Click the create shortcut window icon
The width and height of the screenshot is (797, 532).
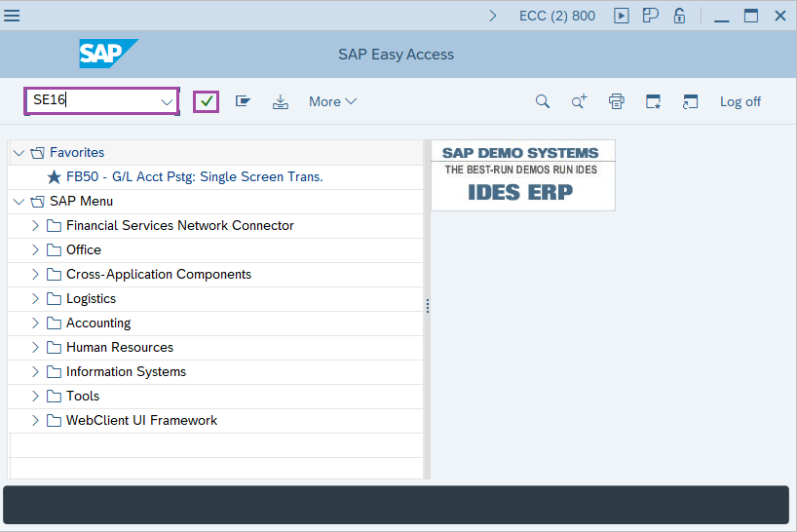690,101
